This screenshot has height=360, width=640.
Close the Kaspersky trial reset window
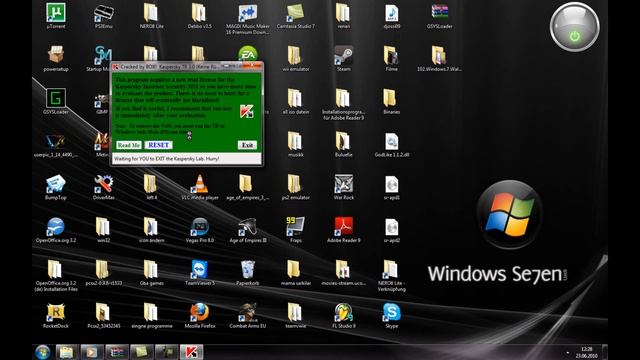[253, 65]
